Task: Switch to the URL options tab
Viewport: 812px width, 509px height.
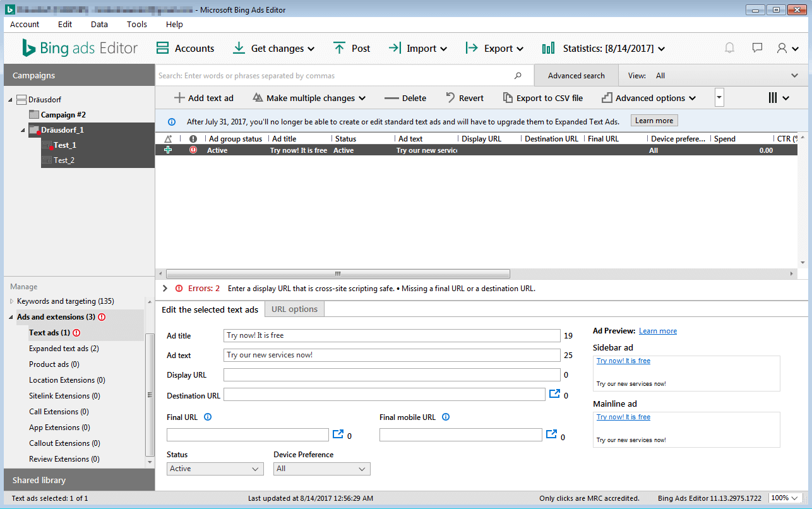Action: coord(294,309)
